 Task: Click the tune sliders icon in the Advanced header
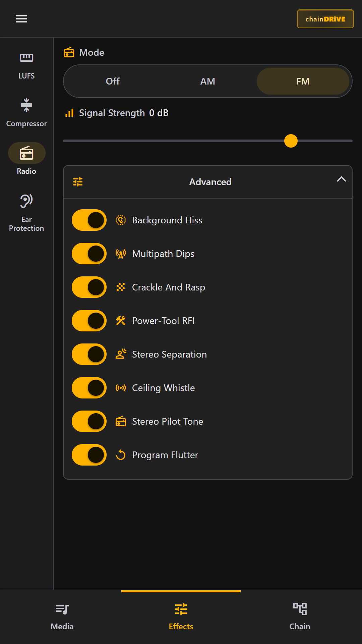tap(78, 182)
